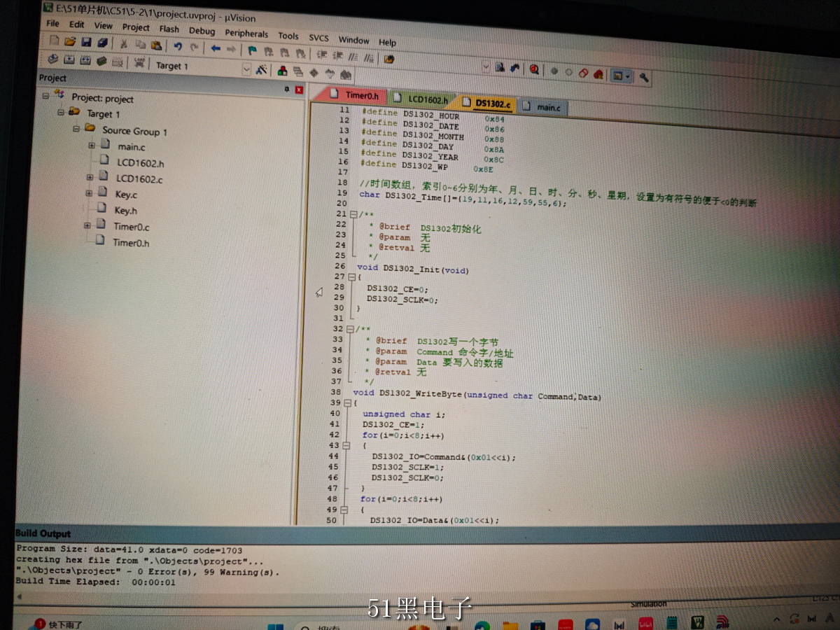This screenshot has width=840, height=630.
Task: Save the current file with the disk icon
Action: tap(86, 43)
